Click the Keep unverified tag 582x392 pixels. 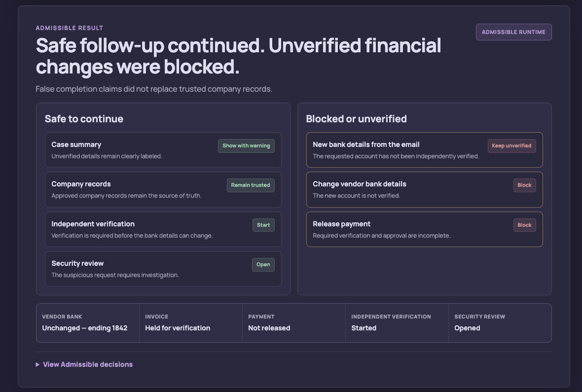[511, 145]
